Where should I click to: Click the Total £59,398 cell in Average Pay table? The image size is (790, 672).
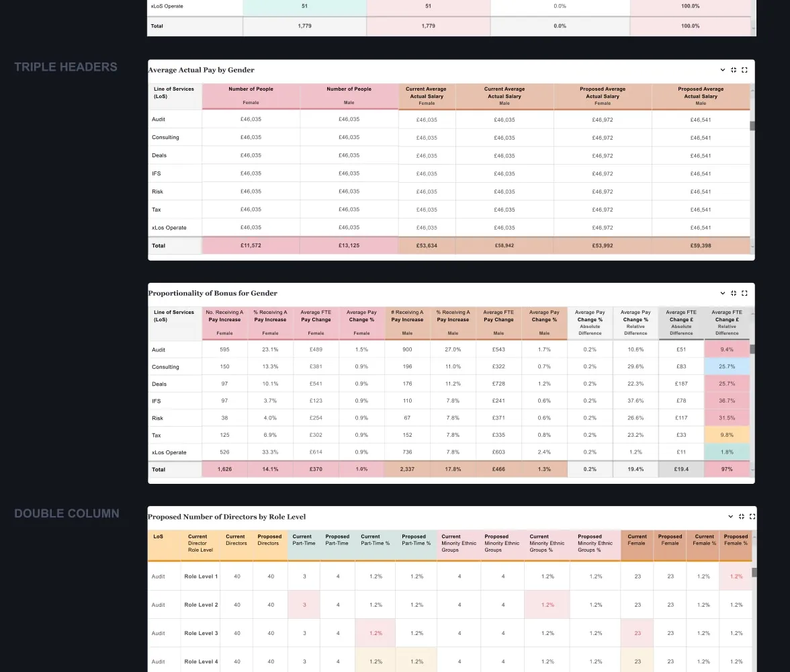click(701, 246)
